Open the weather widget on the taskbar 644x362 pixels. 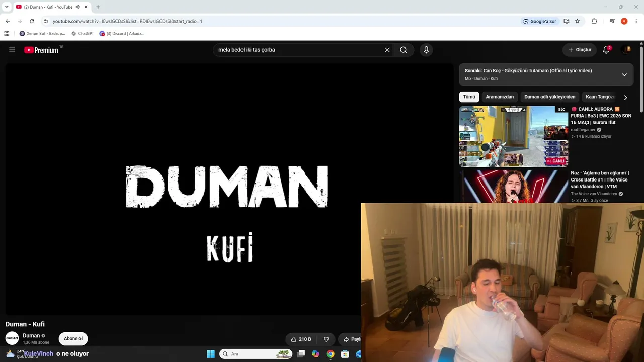point(21,354)
